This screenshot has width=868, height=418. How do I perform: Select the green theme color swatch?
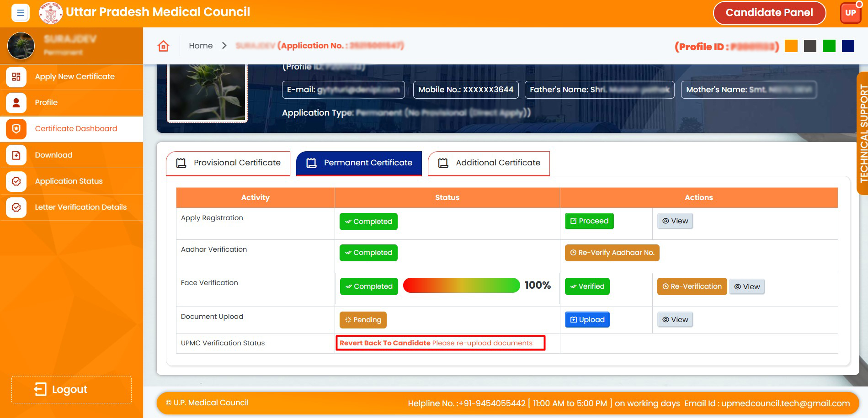coord(829,46)
